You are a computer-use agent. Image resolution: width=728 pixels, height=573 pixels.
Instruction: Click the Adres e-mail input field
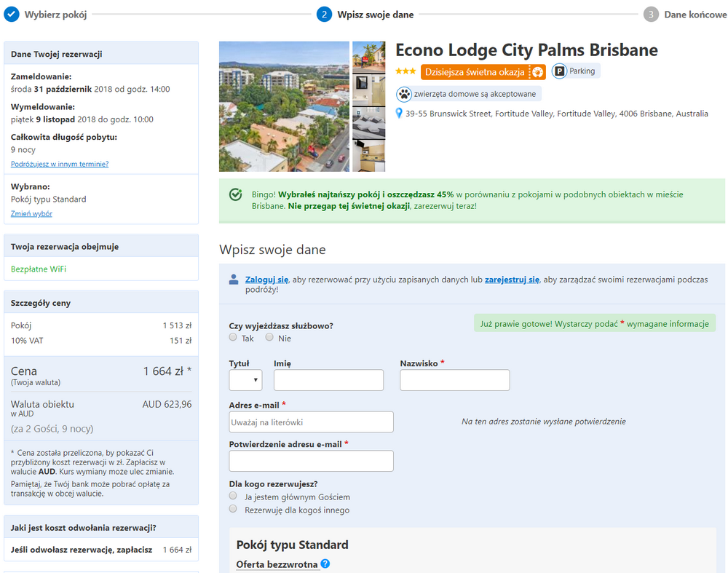coord(311,422)
